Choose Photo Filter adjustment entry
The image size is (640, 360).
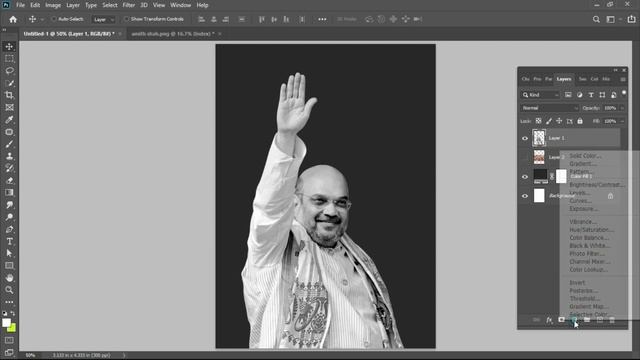pos(587,253)
